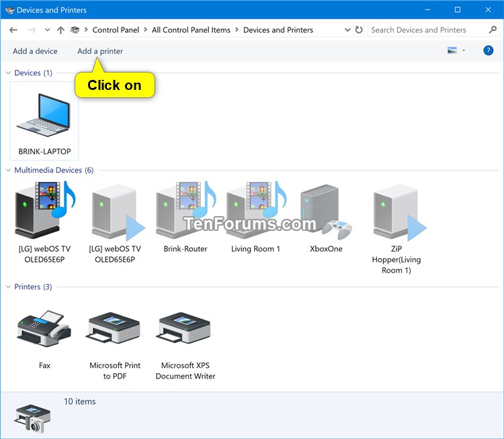The height and width of the screenshot is (439, 504).
Task: Click the change view icon
Action: tap(452, 50)
